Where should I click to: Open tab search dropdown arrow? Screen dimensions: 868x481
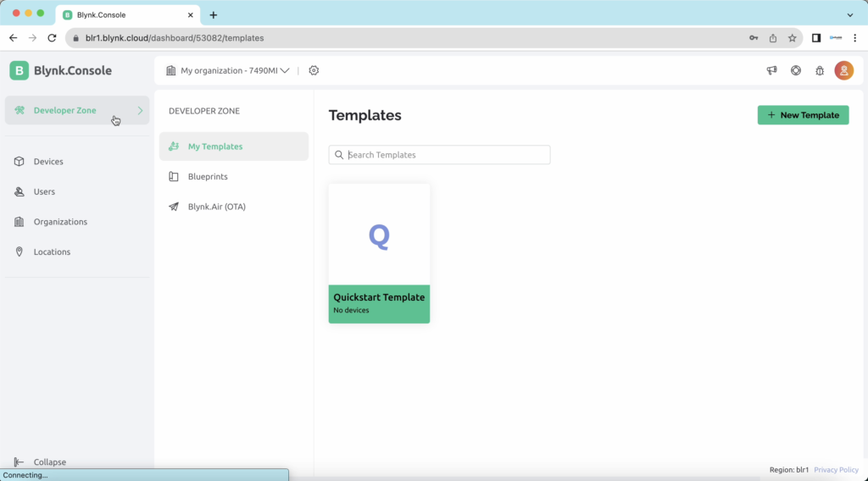click(x=850, y=15)
